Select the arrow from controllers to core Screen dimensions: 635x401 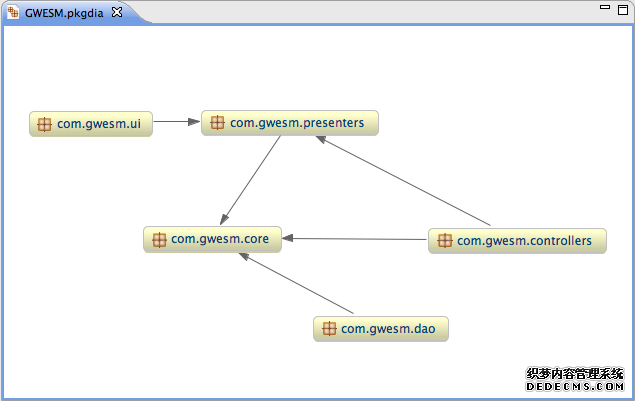pos(354,239)
